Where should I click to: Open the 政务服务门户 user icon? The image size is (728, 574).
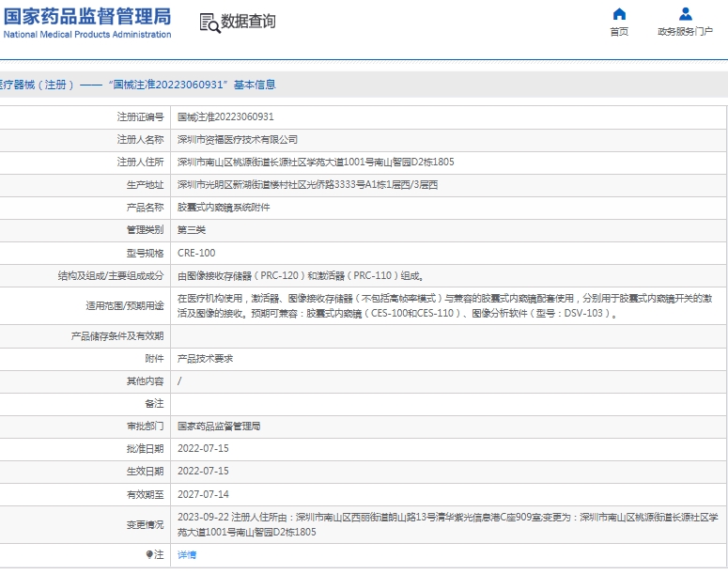686,14
